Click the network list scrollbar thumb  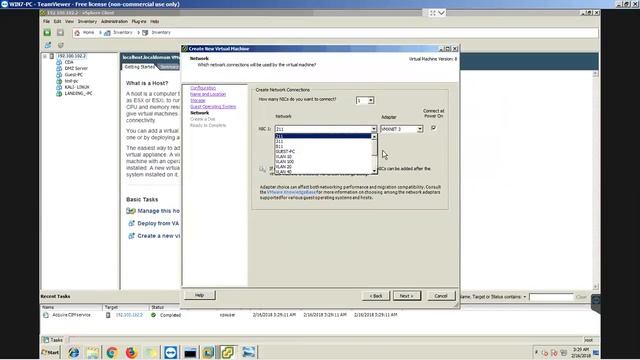[x=374, y=148]
